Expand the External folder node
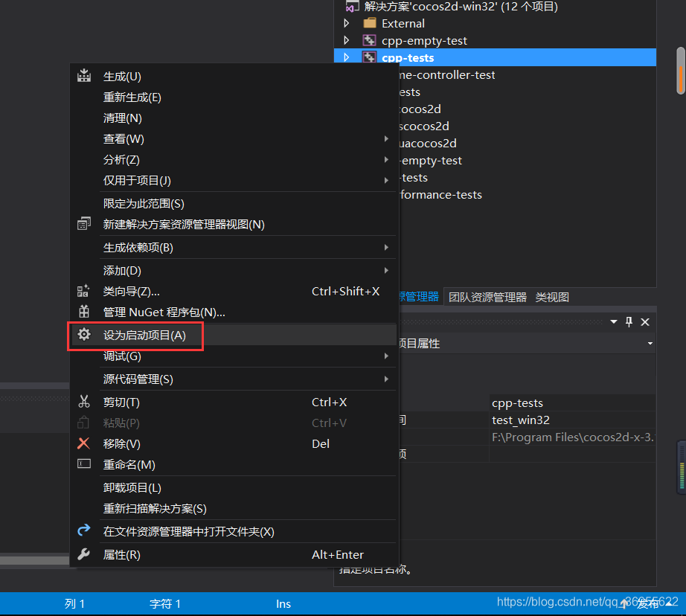686x616 pixels. tap(347, 23)
